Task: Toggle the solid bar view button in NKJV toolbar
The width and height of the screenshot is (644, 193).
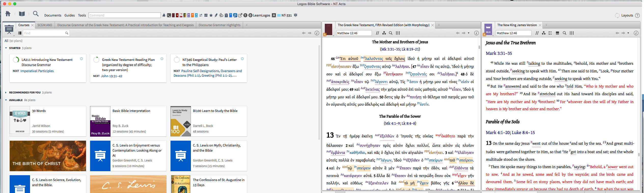Action: [x=557, y=33]
